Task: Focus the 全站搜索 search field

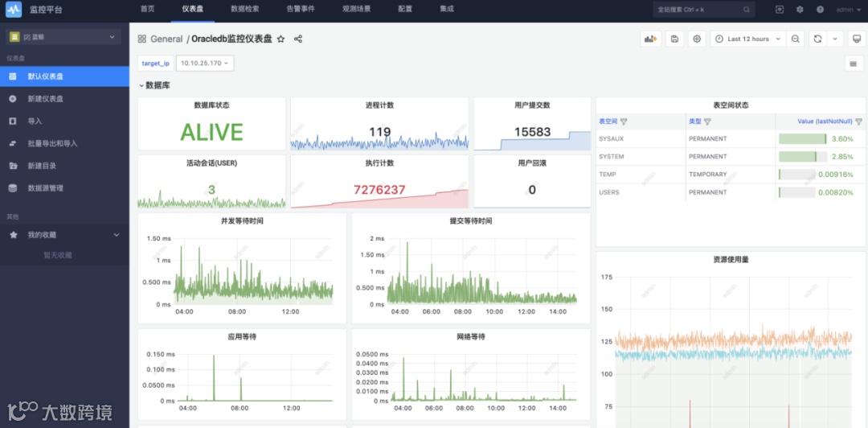Action: click(704, 10)
